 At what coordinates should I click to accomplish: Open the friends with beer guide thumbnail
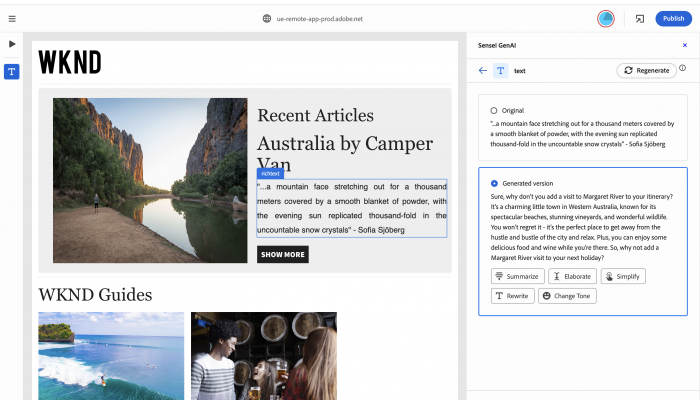click(264, 356)
